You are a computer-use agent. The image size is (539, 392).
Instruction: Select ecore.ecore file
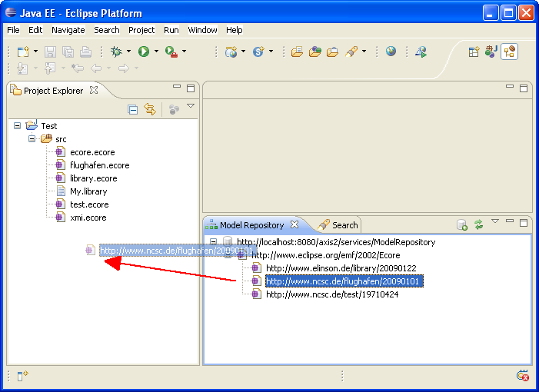(x=92, y=152)
